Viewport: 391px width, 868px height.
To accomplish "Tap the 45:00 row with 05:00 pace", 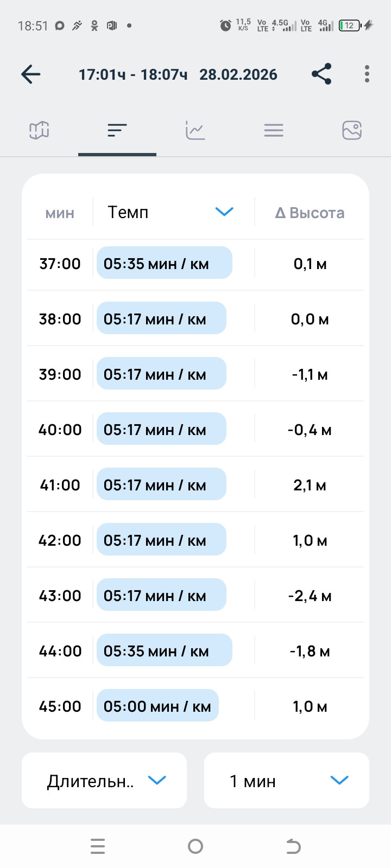I will coord(195,706).
